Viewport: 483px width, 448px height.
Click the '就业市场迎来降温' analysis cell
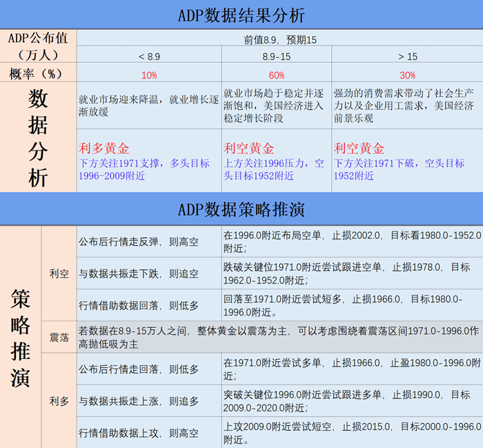tap(149, 106)
